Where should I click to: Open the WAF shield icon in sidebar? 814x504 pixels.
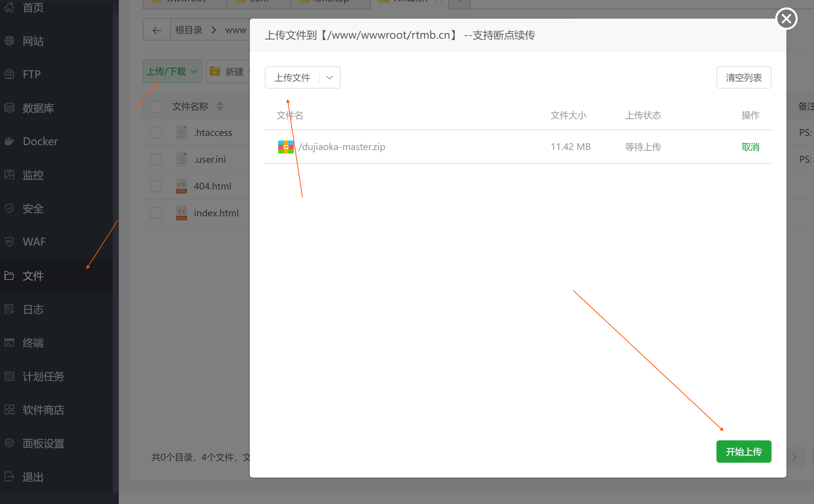click(9, 242)
